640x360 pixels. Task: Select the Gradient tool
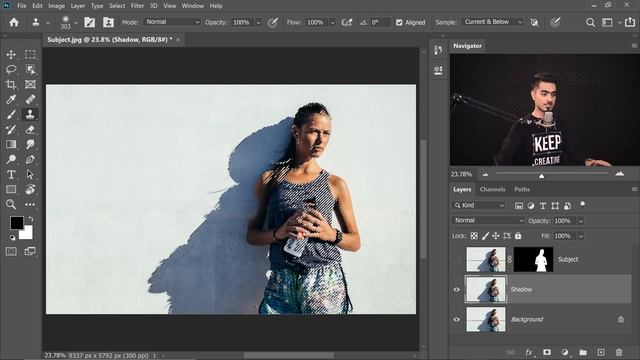pos(11,144)
